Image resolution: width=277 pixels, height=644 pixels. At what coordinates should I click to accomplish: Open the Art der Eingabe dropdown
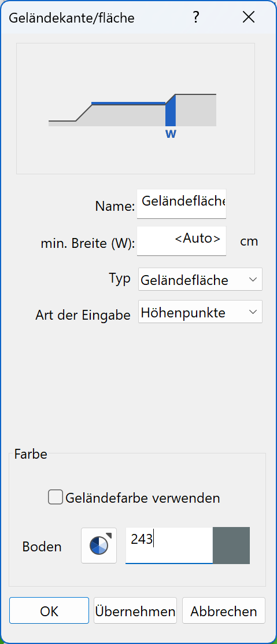click(200, 312)
